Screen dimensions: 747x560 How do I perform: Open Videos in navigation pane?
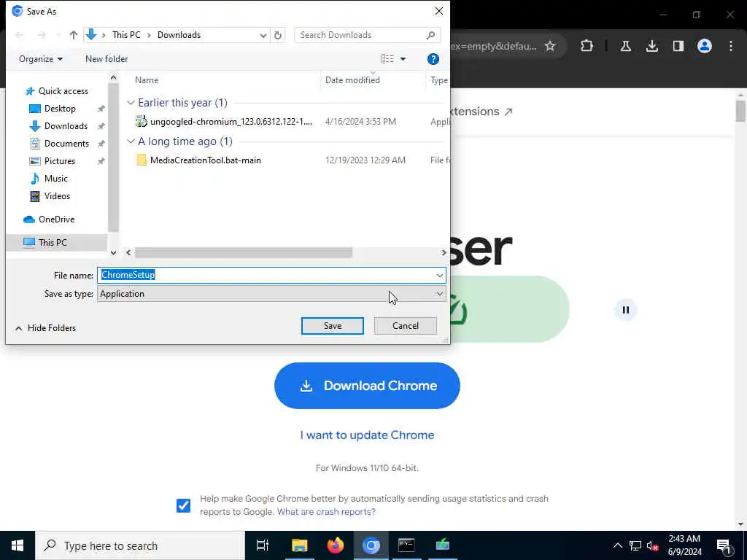coord(50,196)
